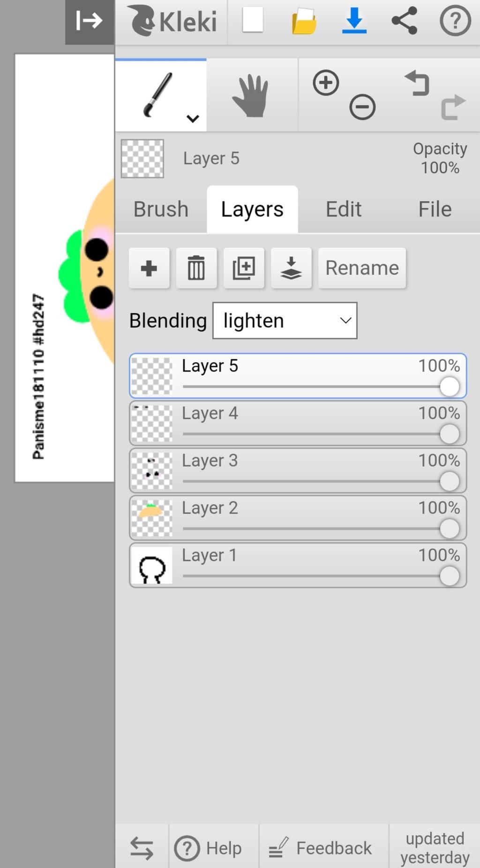Open the brush tool dropdown chevron
480x868 pixels.
[193, 119]
